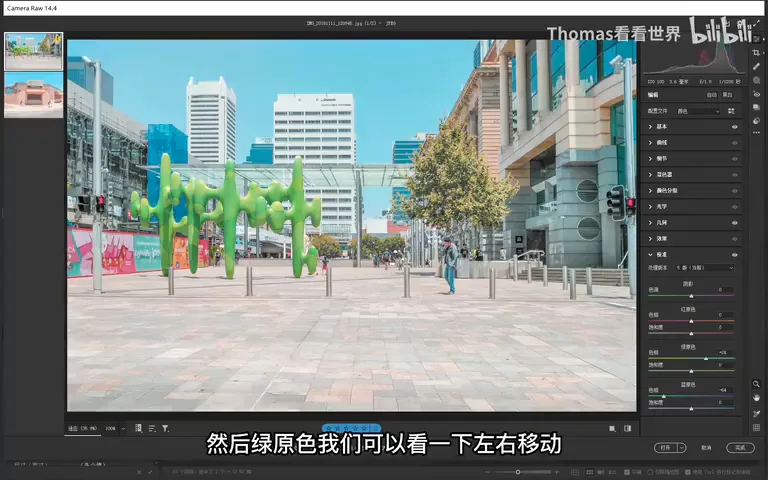Click the filmstrip toggle icon below preview
The image size is (768, 480).
pyautogui.click(x=139, y=428)
